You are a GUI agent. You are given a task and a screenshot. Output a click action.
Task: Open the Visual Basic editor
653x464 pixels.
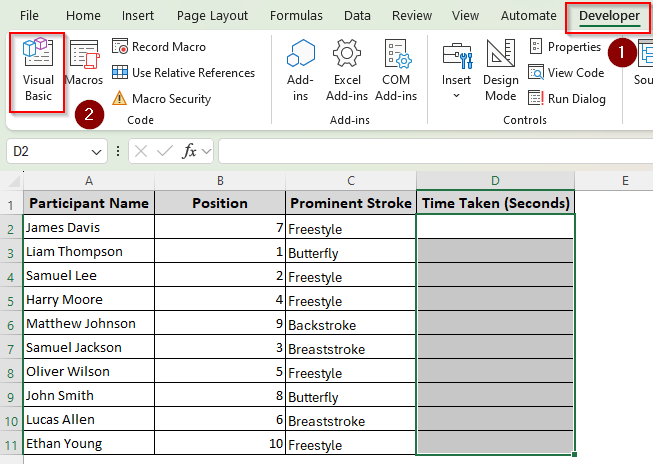[x=38, y=71]
